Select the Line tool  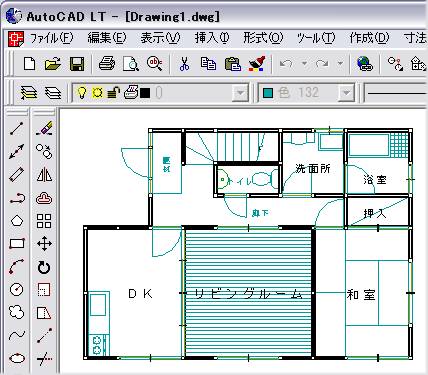(x=17, y=129)
